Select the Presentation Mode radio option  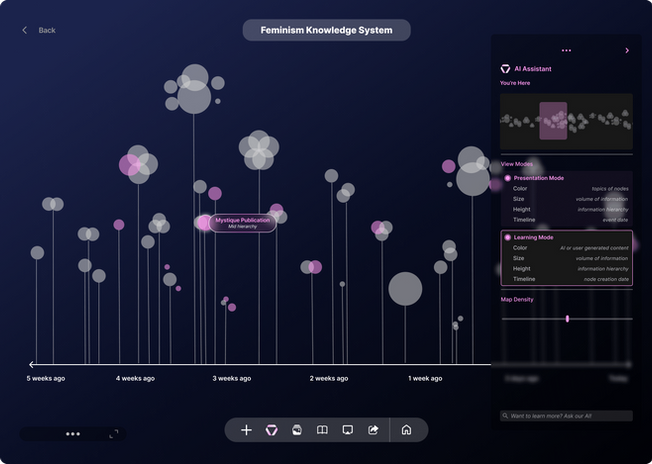pos(508,178)
